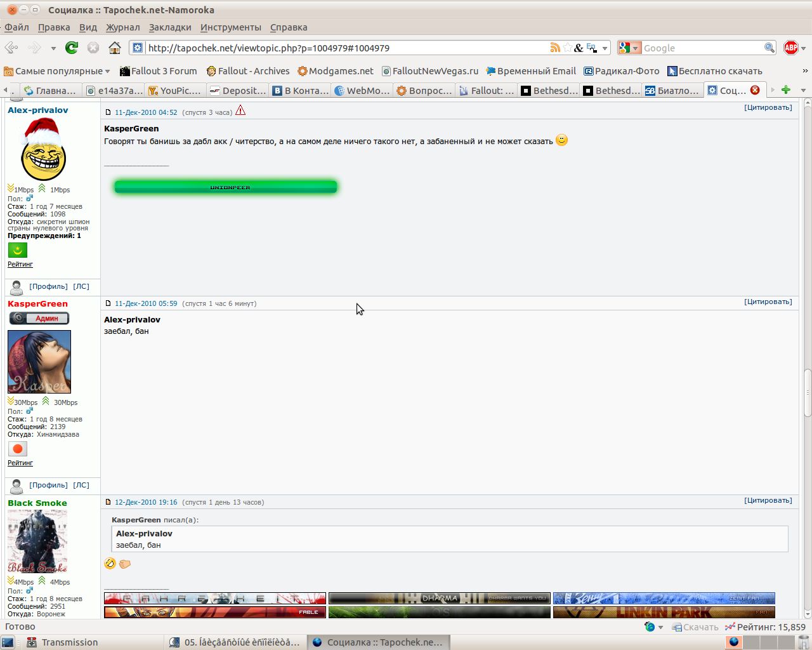Click the URL address bar field

point(343,48)
